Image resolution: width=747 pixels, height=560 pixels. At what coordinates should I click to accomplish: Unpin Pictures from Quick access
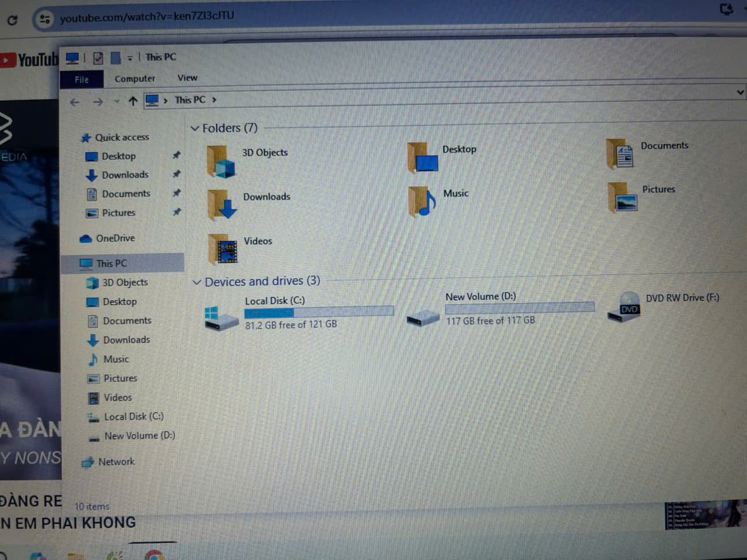click(176, 212)
